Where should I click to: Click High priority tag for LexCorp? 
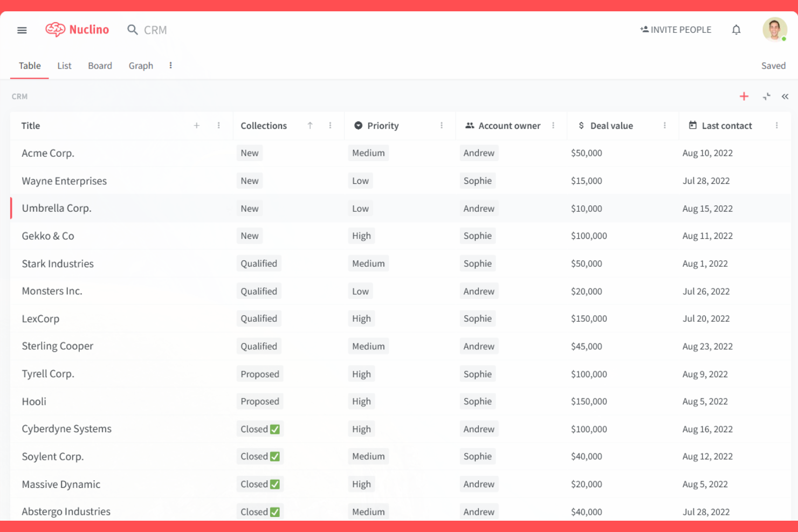point(361,319)
